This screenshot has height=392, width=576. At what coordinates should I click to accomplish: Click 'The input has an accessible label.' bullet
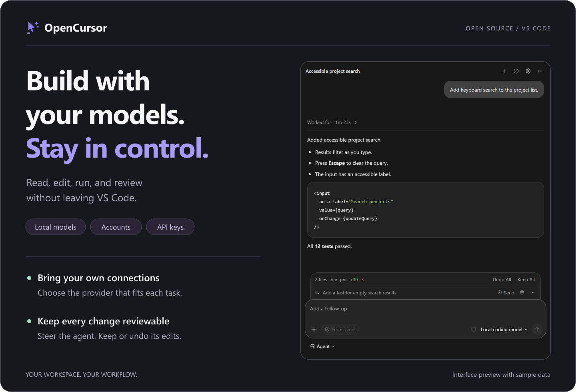click(x=353, y=174)
